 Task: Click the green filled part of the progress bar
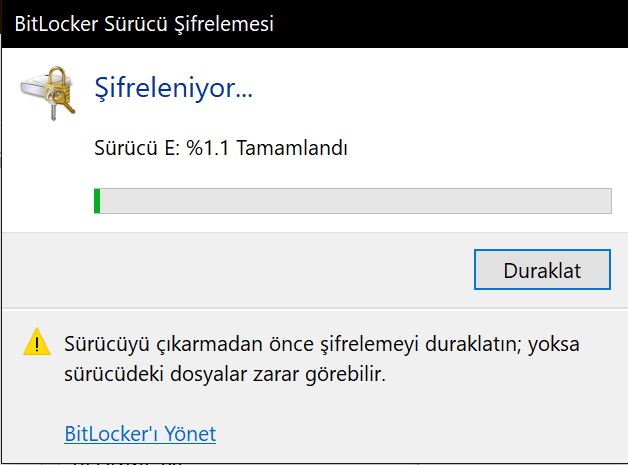(x=97, y=200)
